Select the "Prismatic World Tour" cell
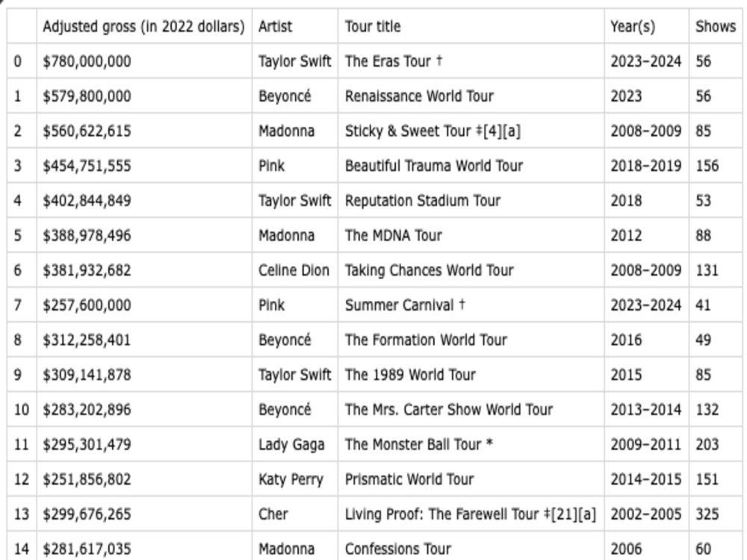Viewport: 747px width, 560px height. point(471,479)
